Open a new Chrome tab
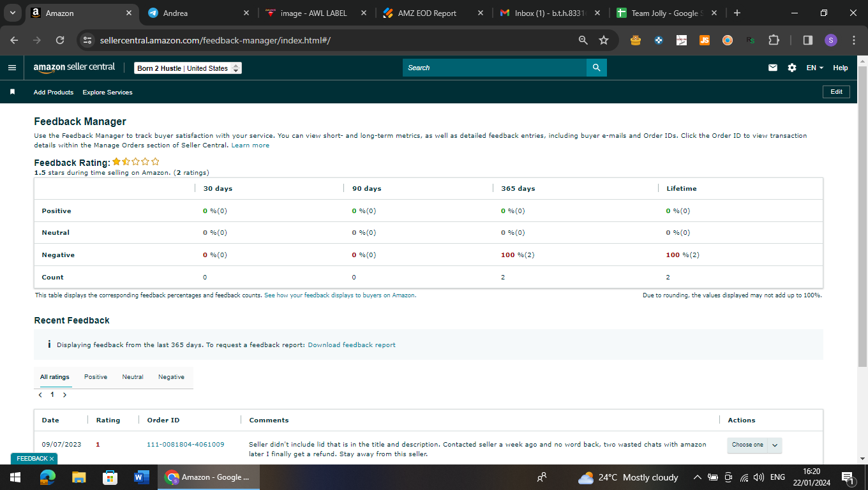The height and width of the screenshot is (490, 868). (737, 13)
